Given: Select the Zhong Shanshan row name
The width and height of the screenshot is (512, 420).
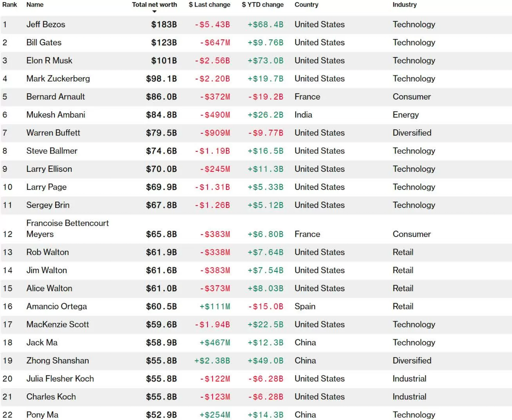Looking at the screenshot, I should pos(58,361).
